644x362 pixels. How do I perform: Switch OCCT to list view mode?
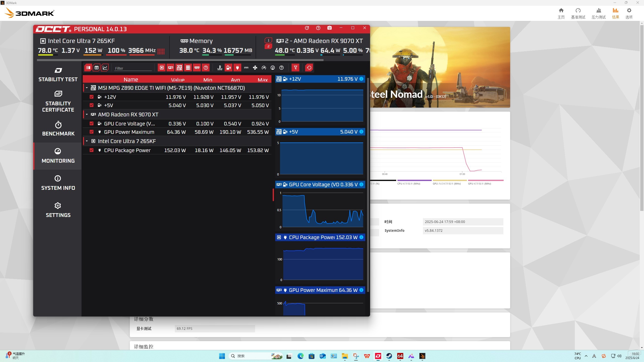(x=88, y=68)
